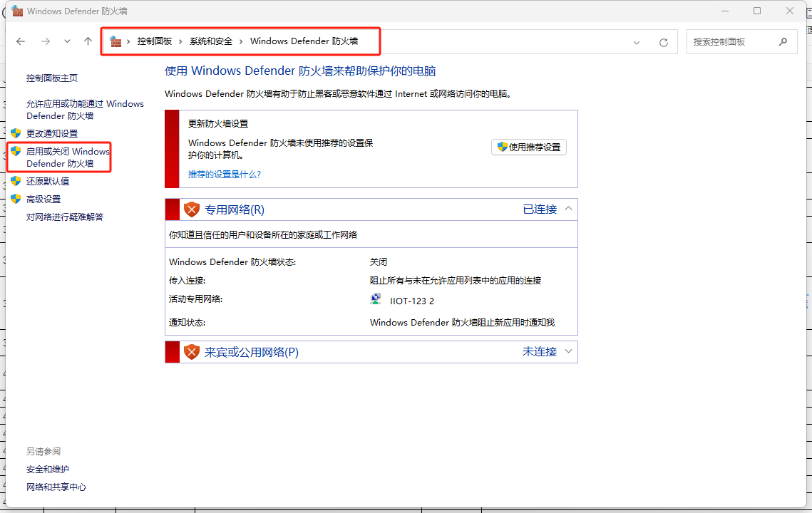Click the 推荐的设置是什么? help link
The width and height of the screenshot is (812, 513).
225,174
